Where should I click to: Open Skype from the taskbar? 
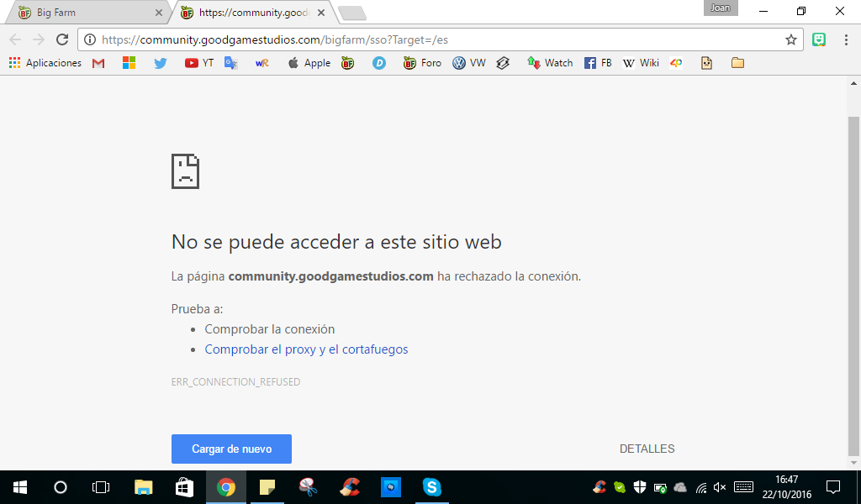pos(432,487)
